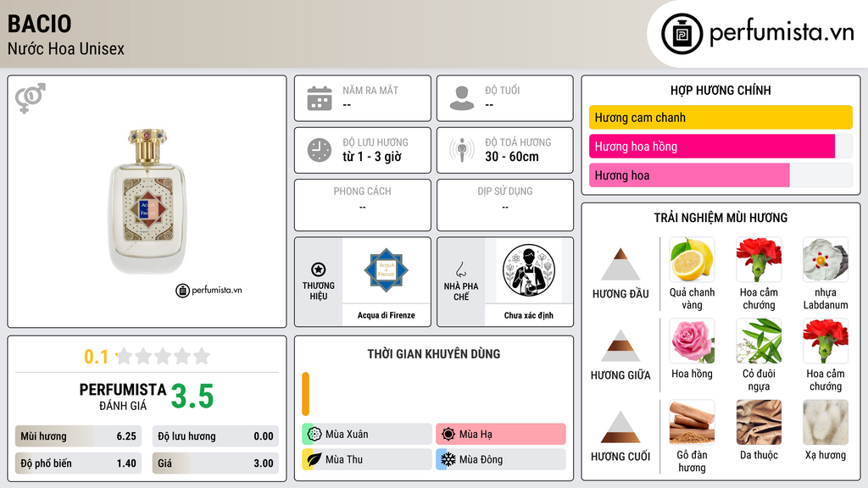
Task: Select the Cỏ đuôi ngựa note image
Action: pos(759,341)
